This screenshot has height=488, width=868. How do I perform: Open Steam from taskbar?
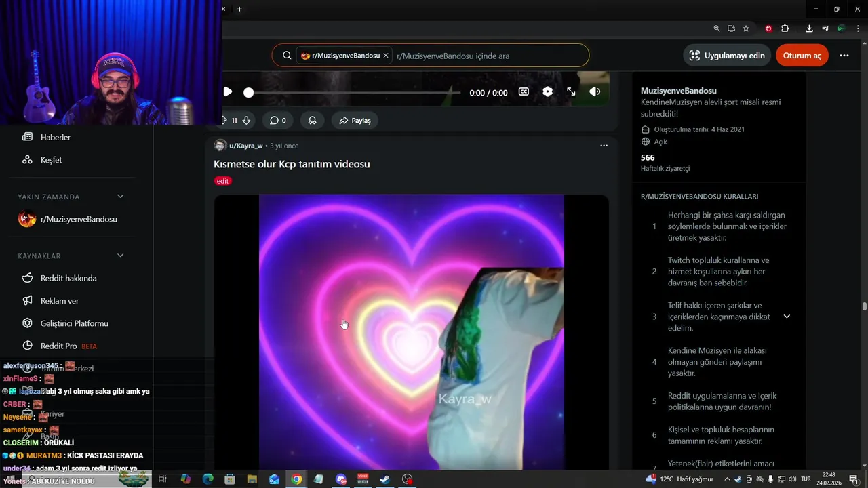pos(384,479)
